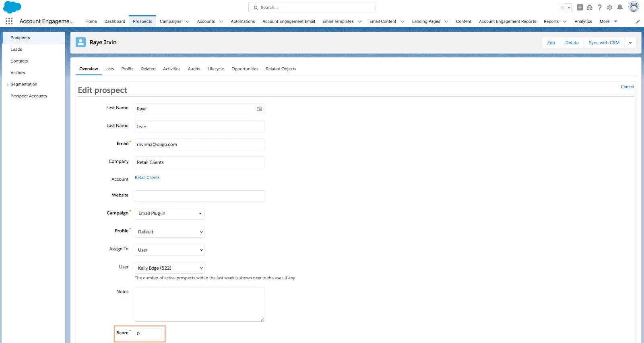
Task: Click the Sync with CRM button
Action: click(x=604, y=43)
